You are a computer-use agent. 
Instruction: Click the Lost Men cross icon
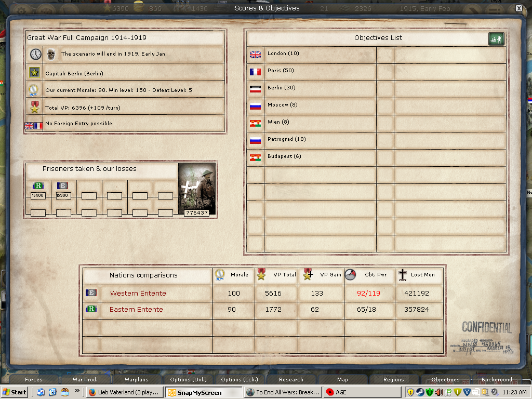403,275
